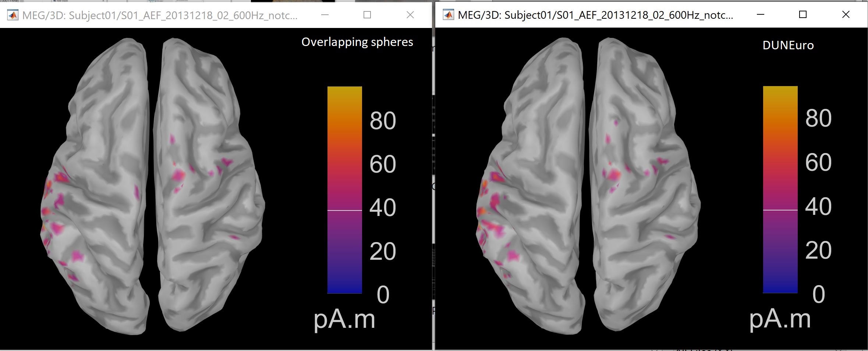Click the colorbar in the Overlapping spheres window
Screen dimensions: 868x351
point(344,166)
